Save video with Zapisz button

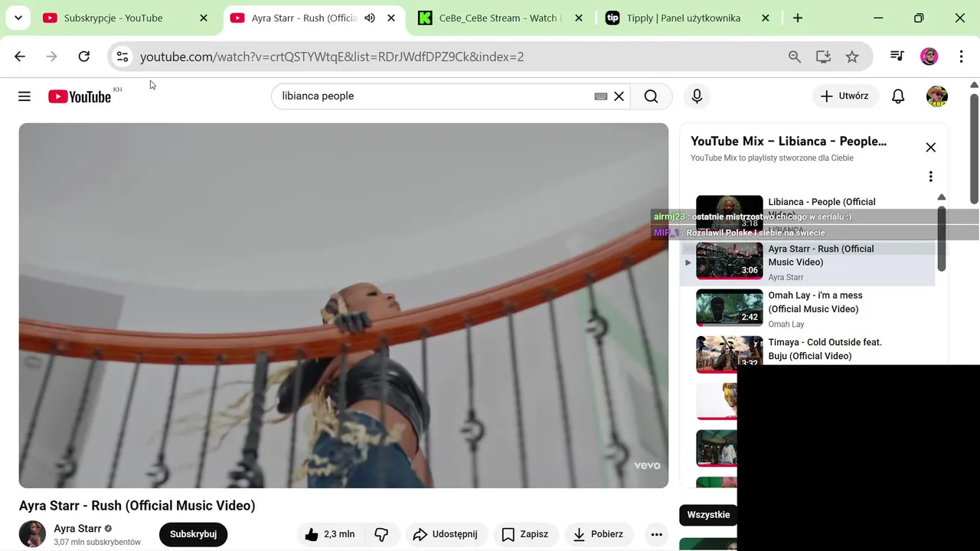point(525,534)
